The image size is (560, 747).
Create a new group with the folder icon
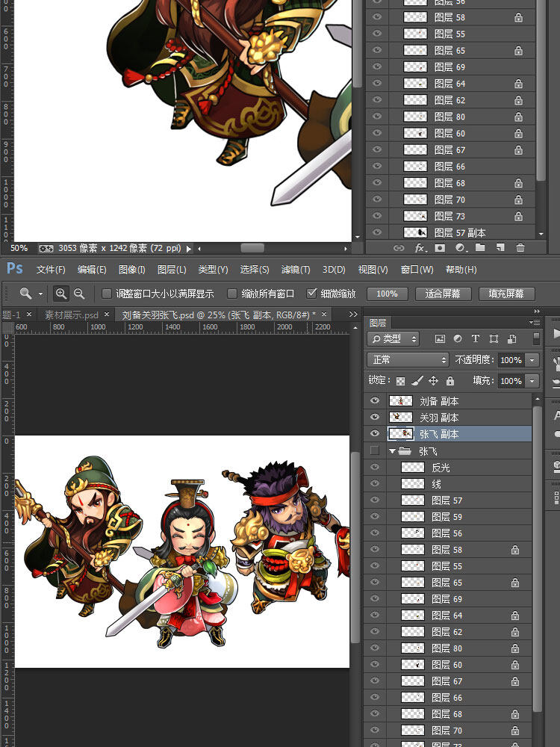[479, 248]
